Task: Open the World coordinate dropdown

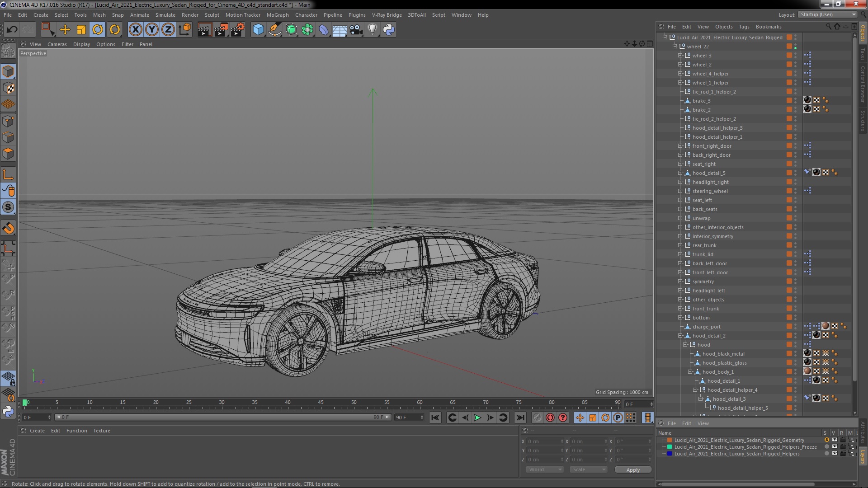Action: pyautogui.click(x=545, y=469)
